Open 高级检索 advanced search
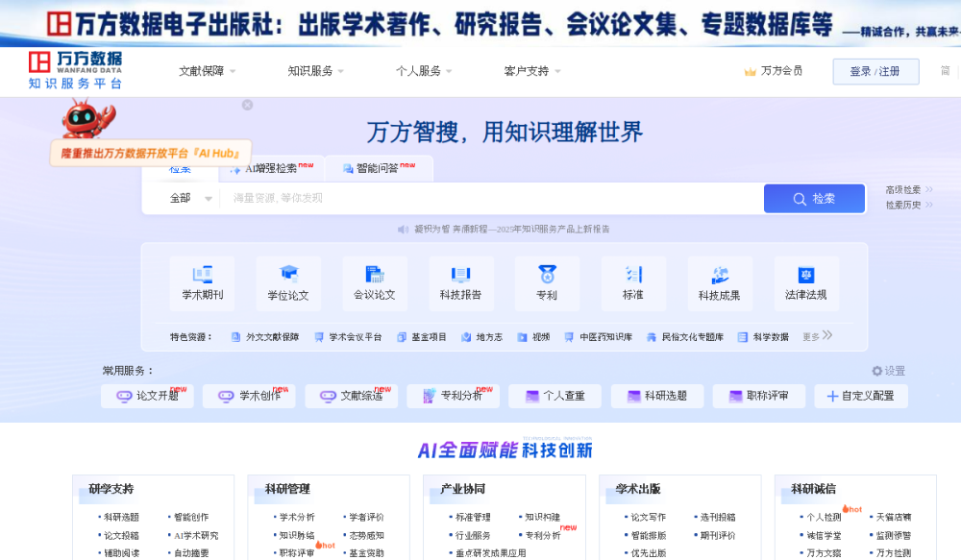The height and width of the screenshot is (560, 961). coord(909,190)
